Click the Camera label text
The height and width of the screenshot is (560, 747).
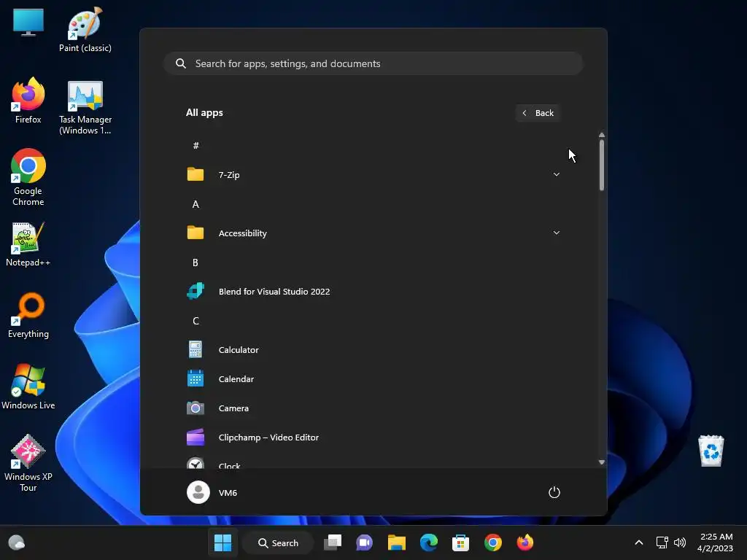coord(233,408)
